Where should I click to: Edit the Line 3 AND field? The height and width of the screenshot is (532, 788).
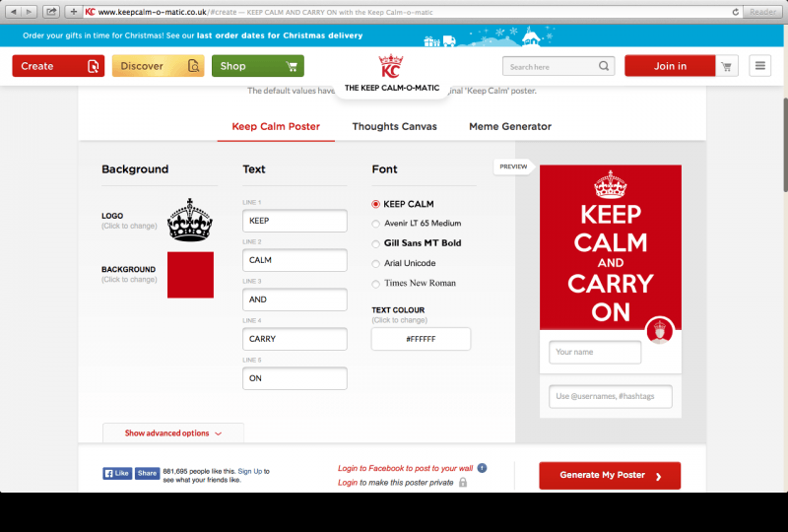[x=295, y=299]
